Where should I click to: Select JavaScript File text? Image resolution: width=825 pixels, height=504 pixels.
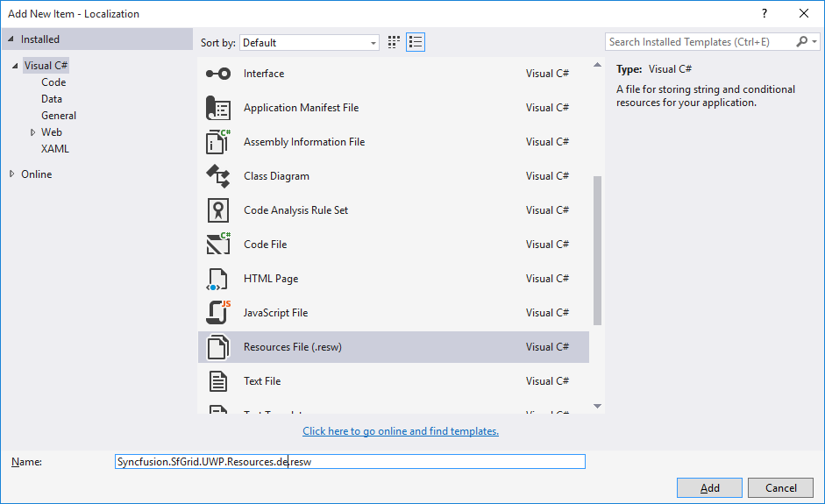pyautogui.click(x=275, y=313)
